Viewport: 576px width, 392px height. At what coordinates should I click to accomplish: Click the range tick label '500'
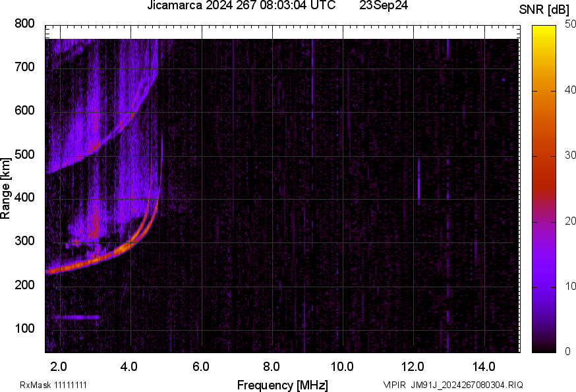[24, 154]
